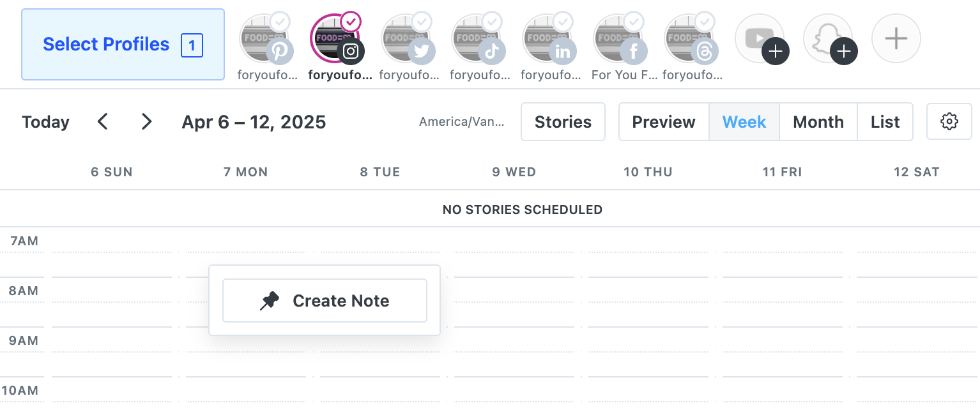Select the Pinterest profile avatar
This screenshot has width=980, height=419.
pos(264,39)
